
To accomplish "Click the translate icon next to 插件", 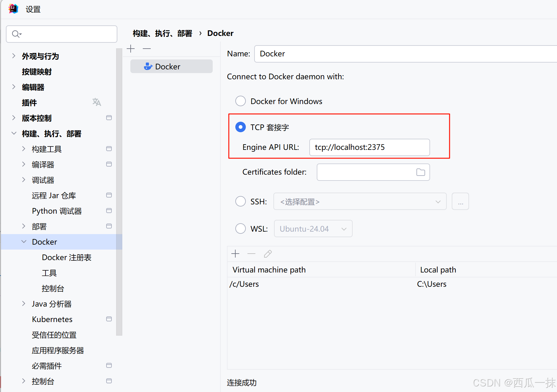I will 97,102.
